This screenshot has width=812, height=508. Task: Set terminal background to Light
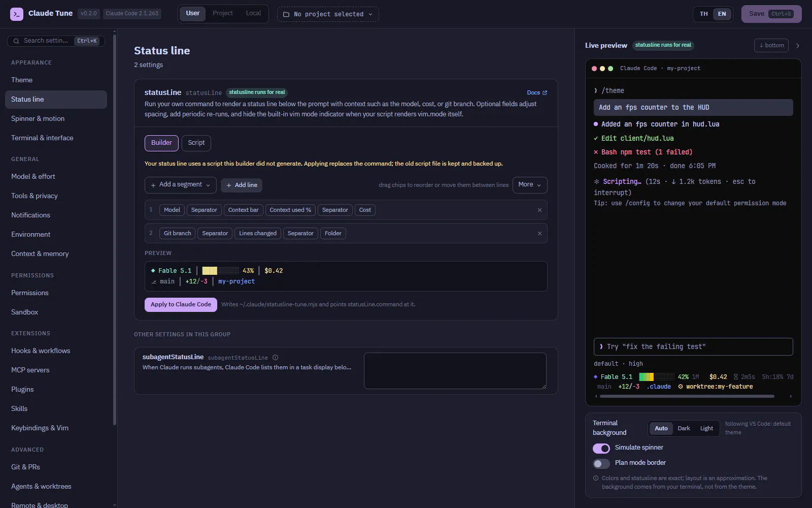706,429
